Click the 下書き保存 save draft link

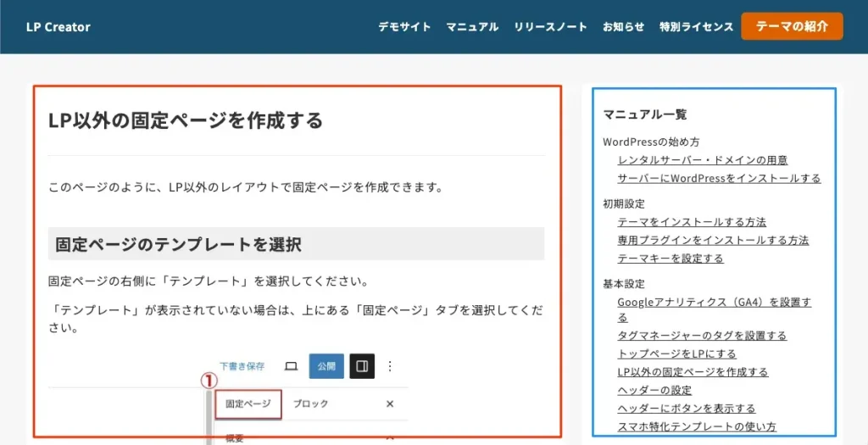(242, 366)
